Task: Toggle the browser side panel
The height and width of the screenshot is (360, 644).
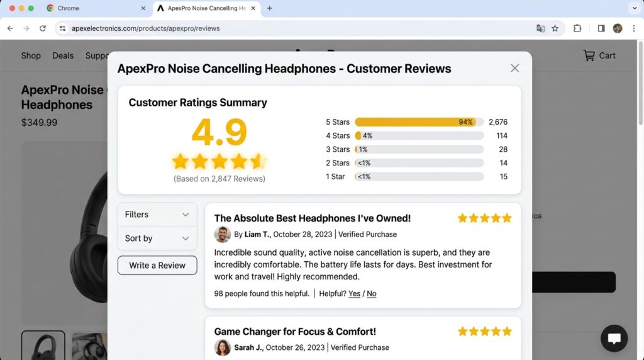Action: pos(601,28)
